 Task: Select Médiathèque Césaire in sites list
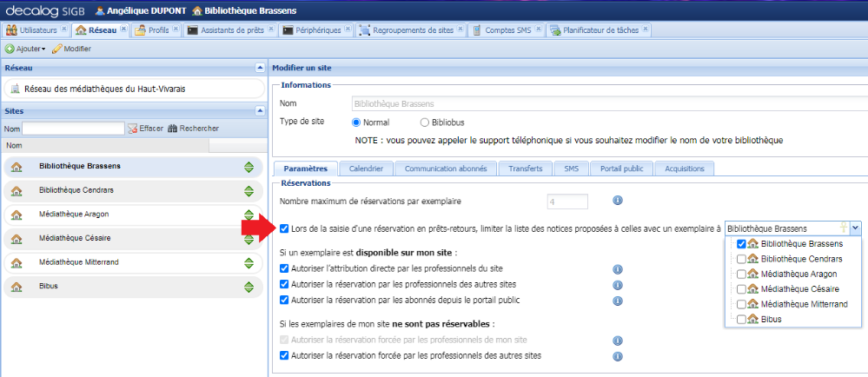[134, 238]
